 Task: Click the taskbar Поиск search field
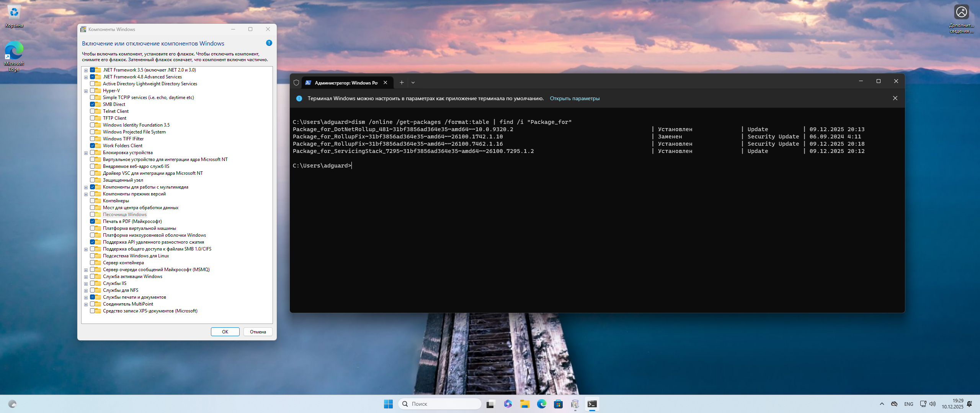tap(440, 404)
